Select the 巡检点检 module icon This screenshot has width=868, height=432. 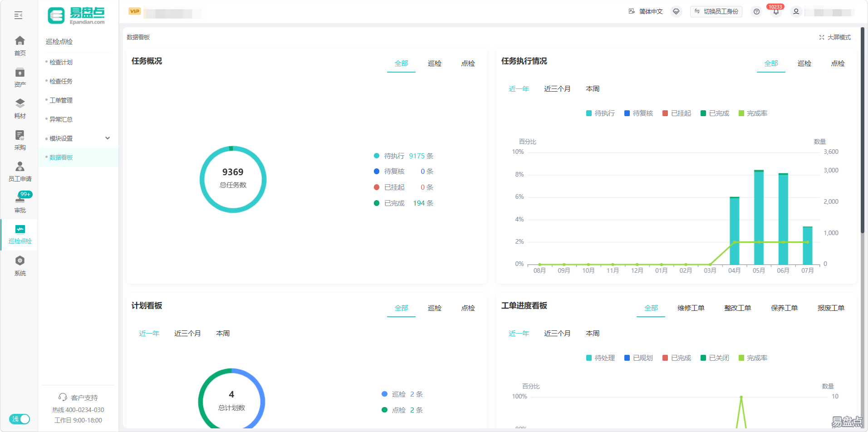click(x=20, y=229)
